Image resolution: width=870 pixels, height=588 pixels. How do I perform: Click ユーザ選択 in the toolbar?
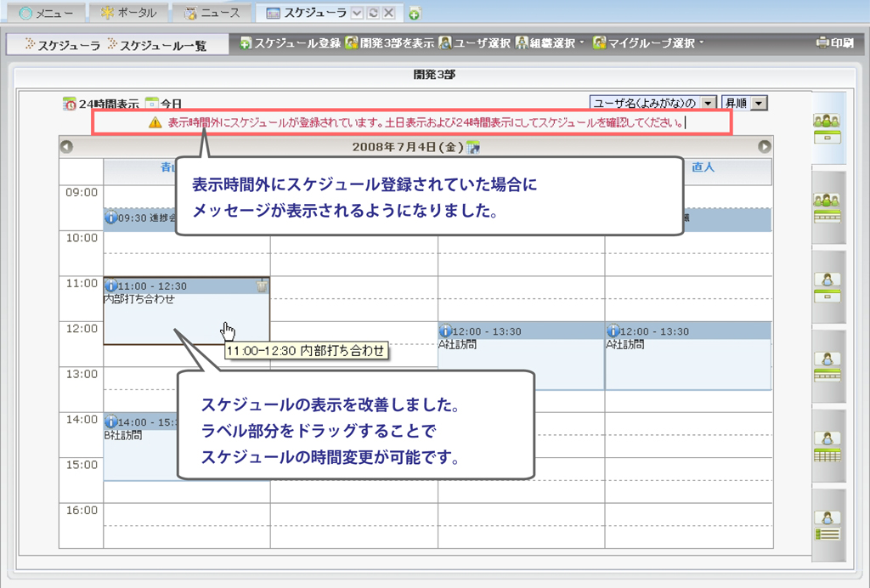click(474, 42)
